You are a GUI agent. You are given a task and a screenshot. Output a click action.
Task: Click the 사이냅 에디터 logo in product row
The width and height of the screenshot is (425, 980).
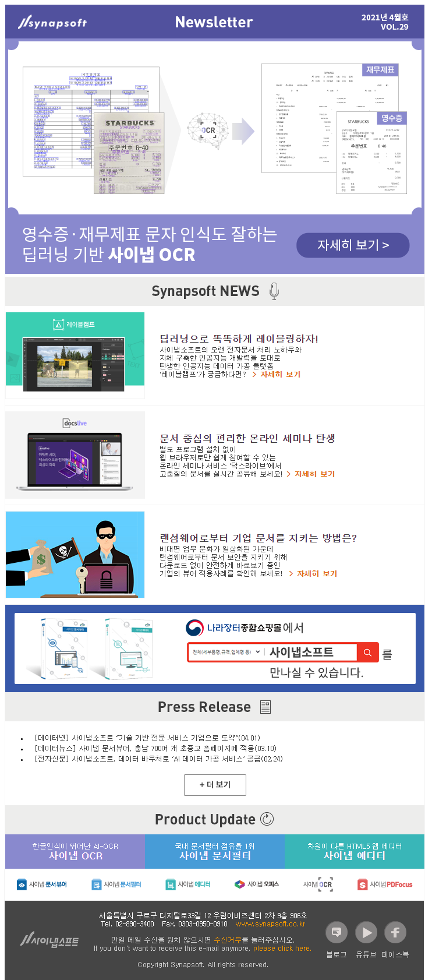point(188,884)
